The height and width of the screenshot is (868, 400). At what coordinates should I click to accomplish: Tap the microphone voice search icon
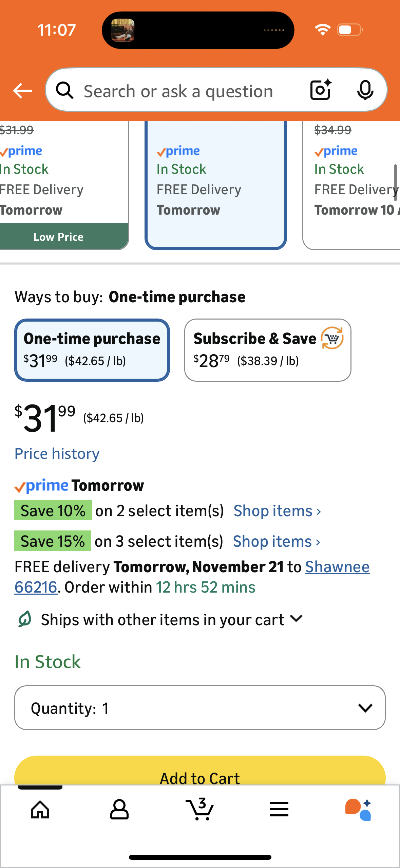click(x=365, y=90)
